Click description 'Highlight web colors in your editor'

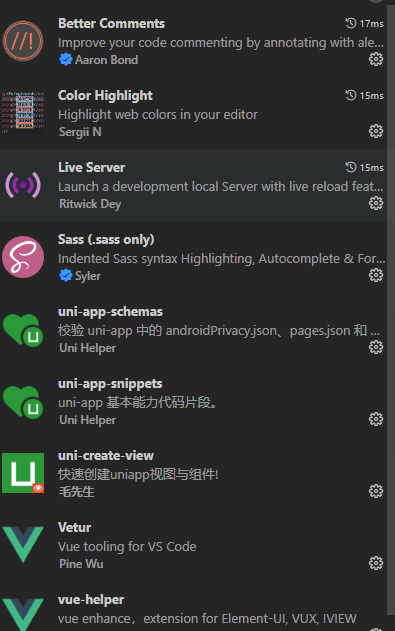(158, 115)
